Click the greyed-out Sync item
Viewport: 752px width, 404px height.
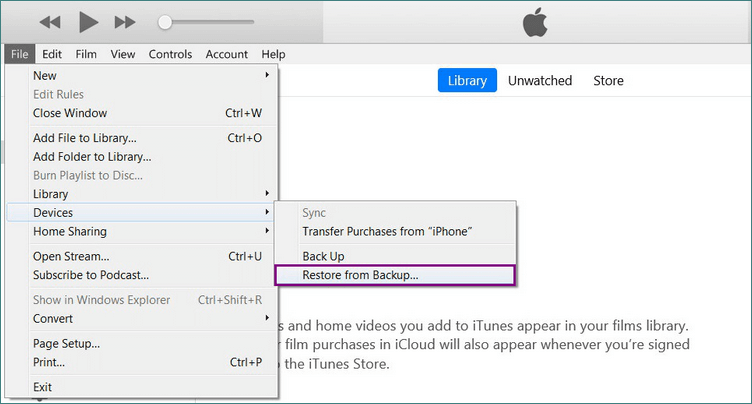[395, 213]
